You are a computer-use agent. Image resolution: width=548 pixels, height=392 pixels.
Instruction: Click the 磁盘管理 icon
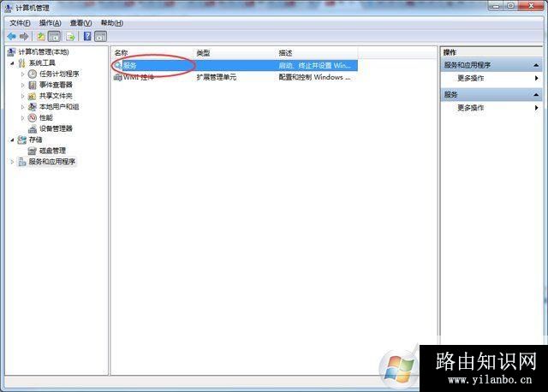tap(33, 151)
